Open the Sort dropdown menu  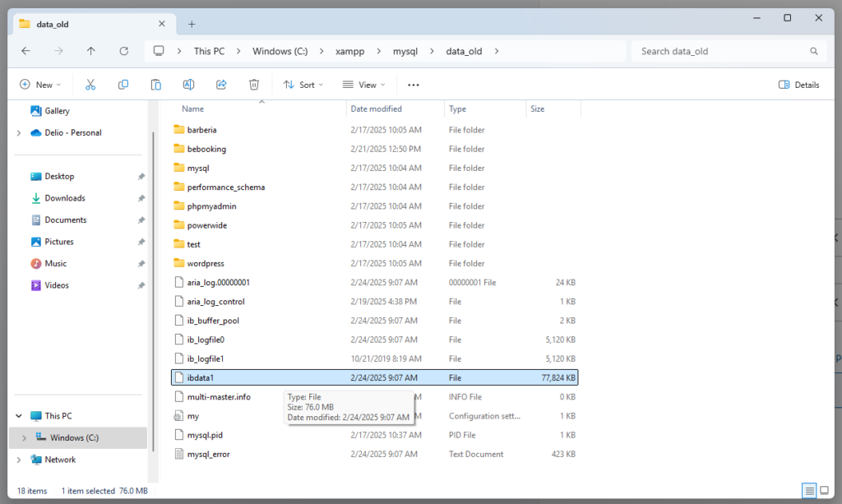[303, 85]
